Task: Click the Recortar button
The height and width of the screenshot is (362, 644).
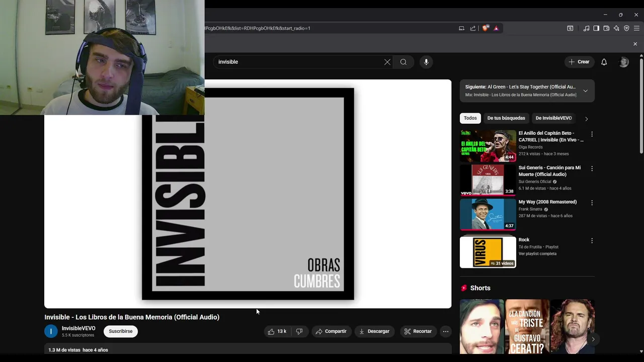Action: (418, 331)
